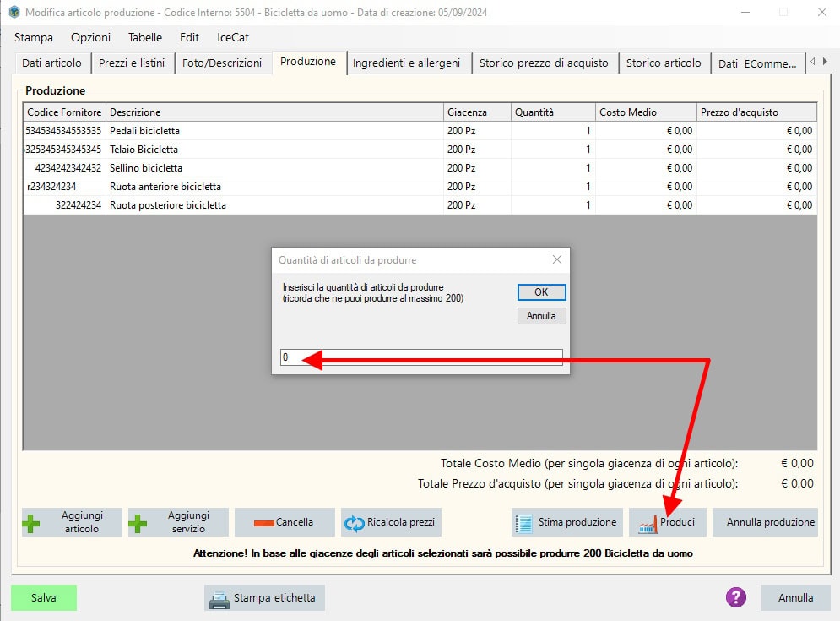Close the Quantità di articoli da produrre dialog
The width and height of the screenshot is (840, 621).
(557, 259)
